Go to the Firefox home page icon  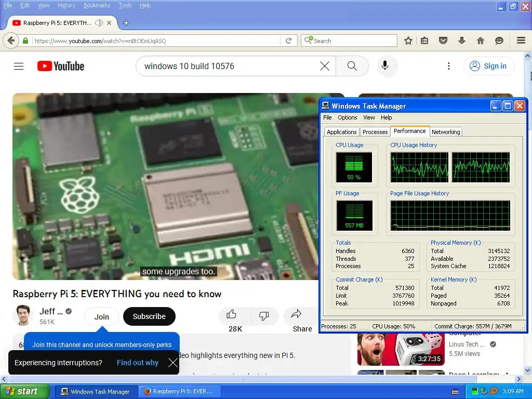480,41
